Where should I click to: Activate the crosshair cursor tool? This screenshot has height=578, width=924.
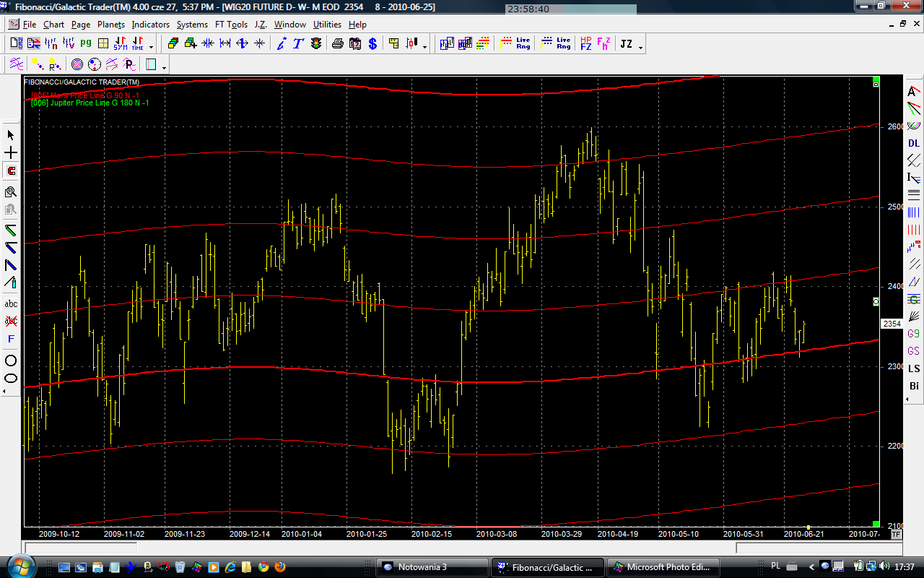pyautogui.click(x=11, y=153)
